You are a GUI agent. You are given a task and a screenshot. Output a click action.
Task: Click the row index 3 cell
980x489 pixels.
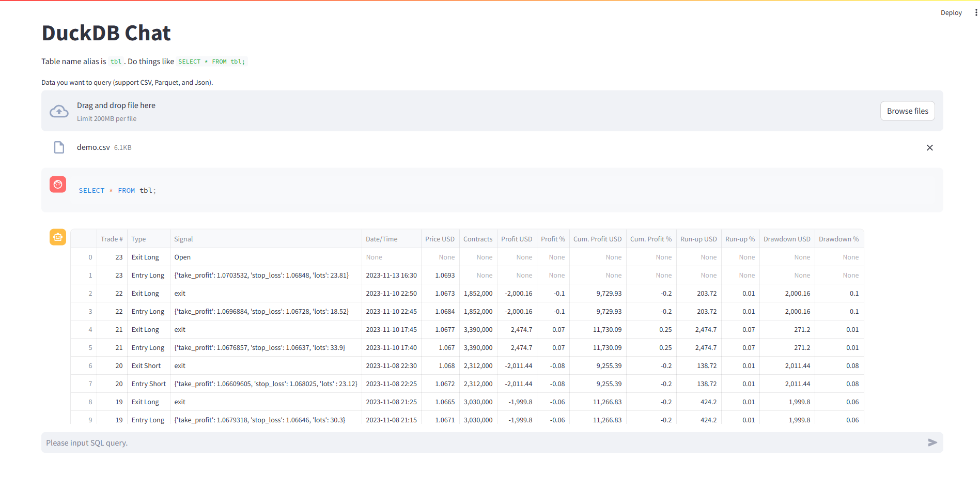click(84, 311)
